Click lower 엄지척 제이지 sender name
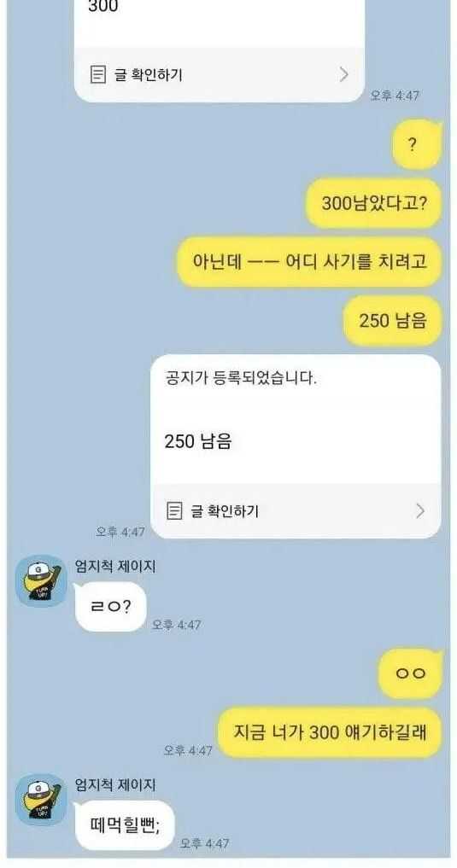The height and width of the screenshot is (868, 457). click(115, 784)
